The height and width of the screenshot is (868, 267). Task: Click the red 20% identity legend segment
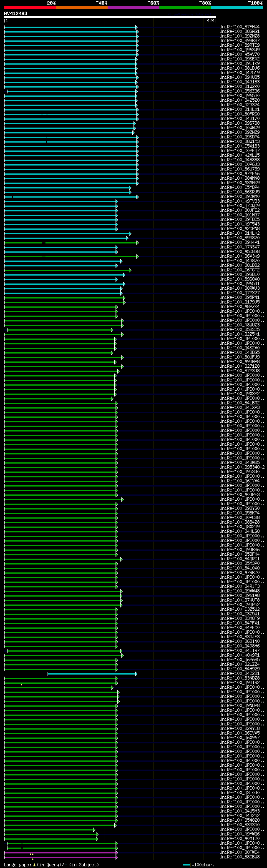pyautogui.click(x=30, y=8)
